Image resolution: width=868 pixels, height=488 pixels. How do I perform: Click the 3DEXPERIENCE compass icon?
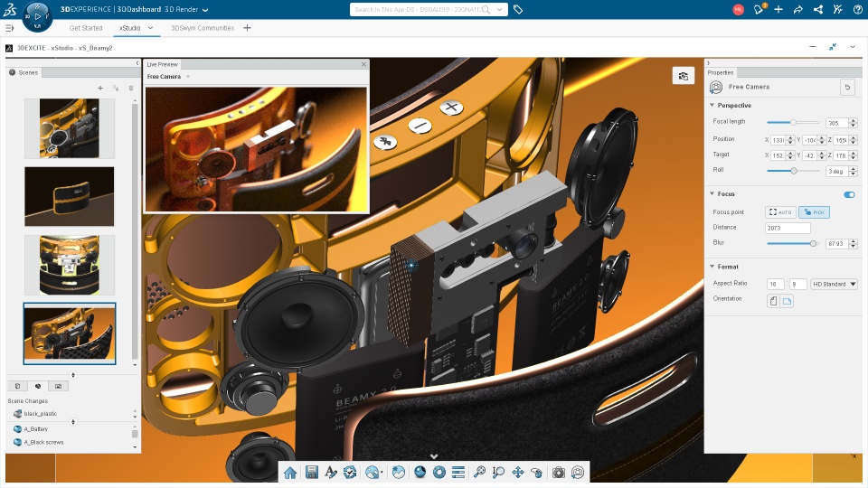pyautogui.click(x=37, y=16)
